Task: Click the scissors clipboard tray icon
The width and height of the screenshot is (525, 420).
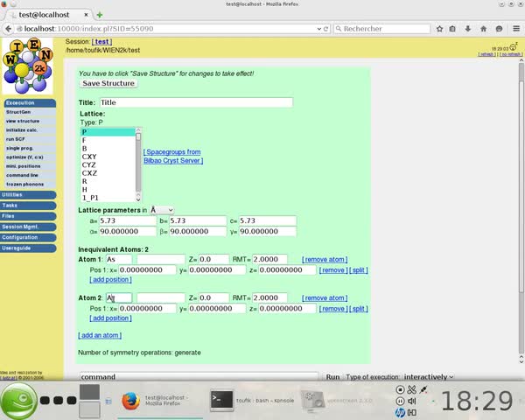Action: [412, 389]
